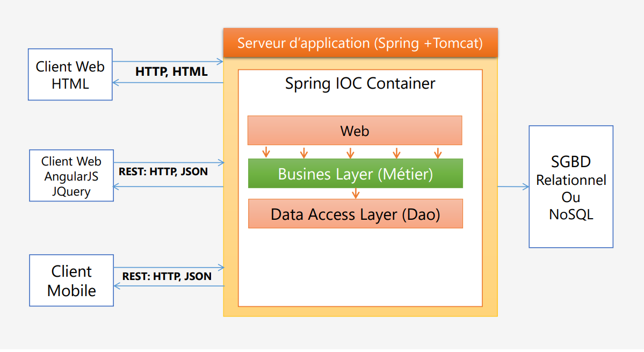Viewport: 644px width, 352px height.
Task: Click the SGBD Relationnel Ou NoSQL box
Action: pyautogui.click(x=570, y=186)
